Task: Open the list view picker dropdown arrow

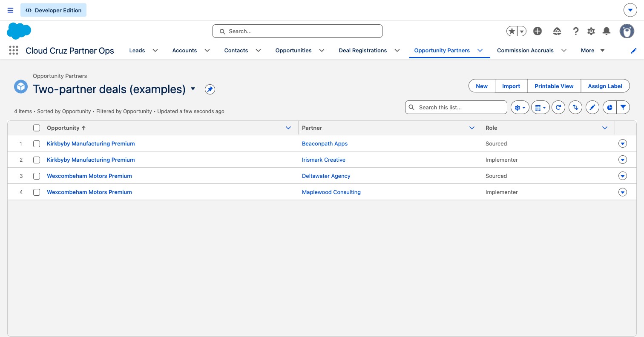Action: point(193,89)
